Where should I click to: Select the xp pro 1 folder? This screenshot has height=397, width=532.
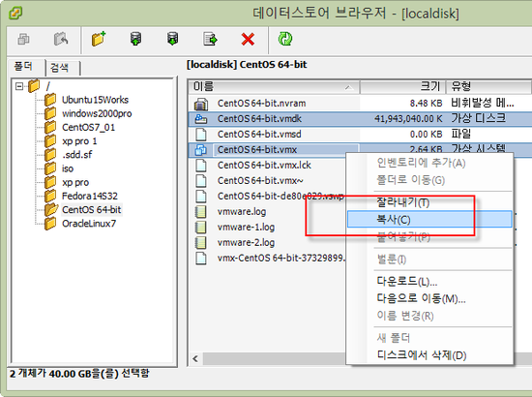[79, 141]
